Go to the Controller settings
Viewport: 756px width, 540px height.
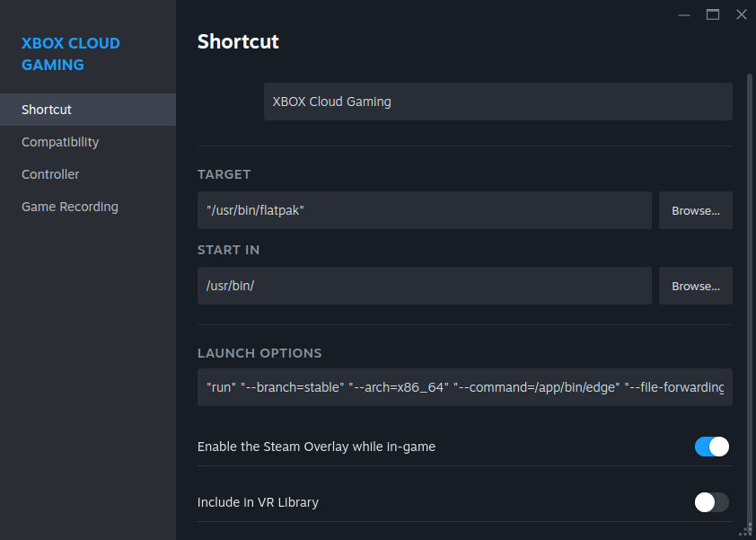click(50, 174)
